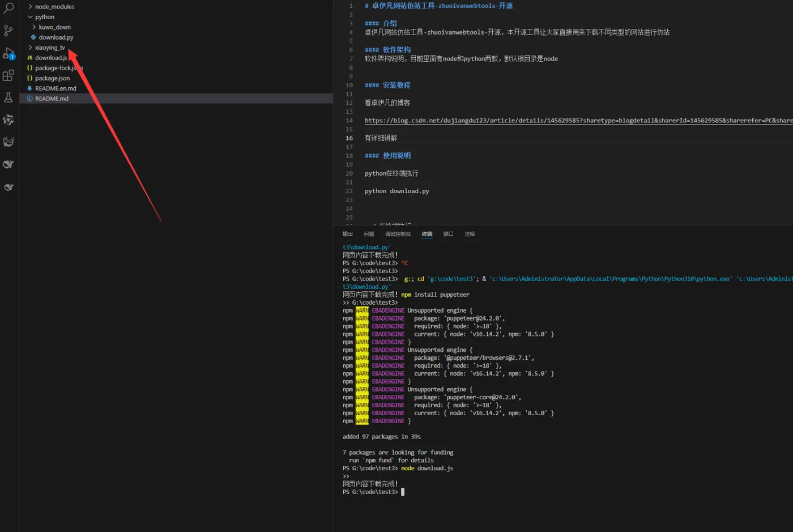Switch to the 问题 panel tab
Viewport: 793px width, 532px height.
click(369, 234)
